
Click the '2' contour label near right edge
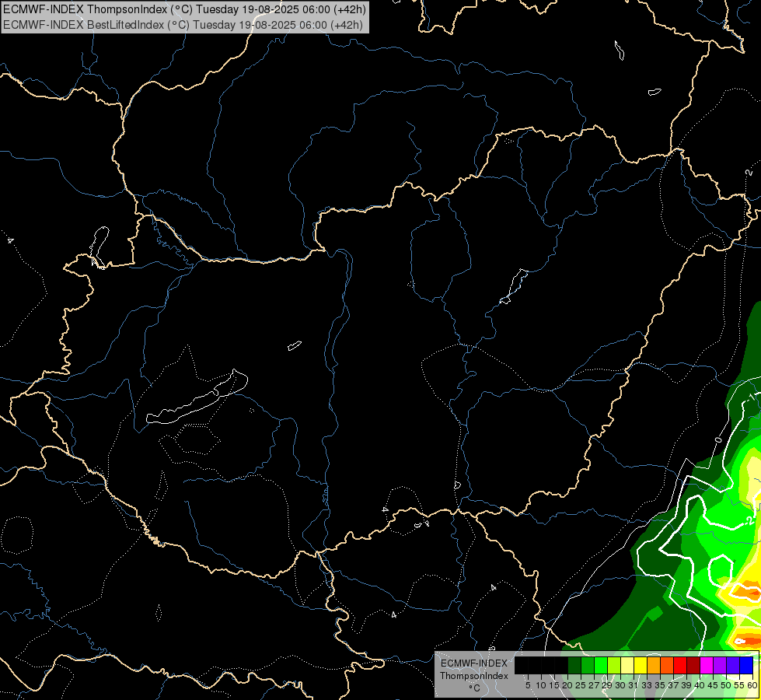click(749, 173)
